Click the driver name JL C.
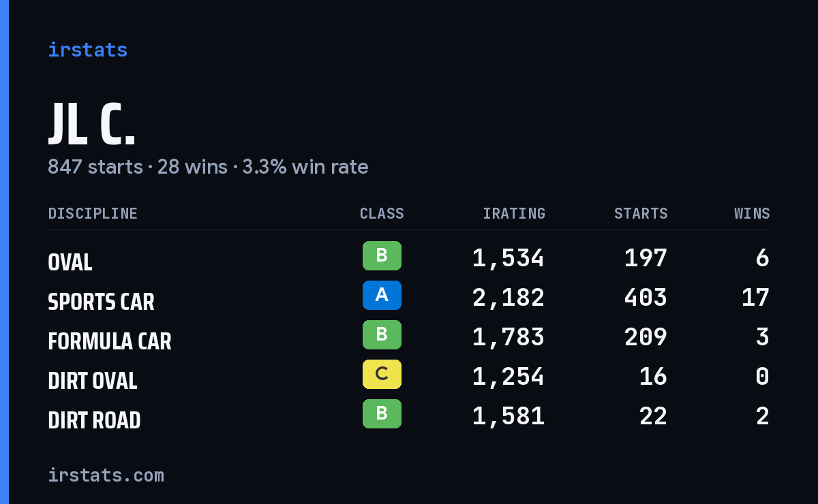Viewport: 818px width, 504px height. [x=92, y=124]
